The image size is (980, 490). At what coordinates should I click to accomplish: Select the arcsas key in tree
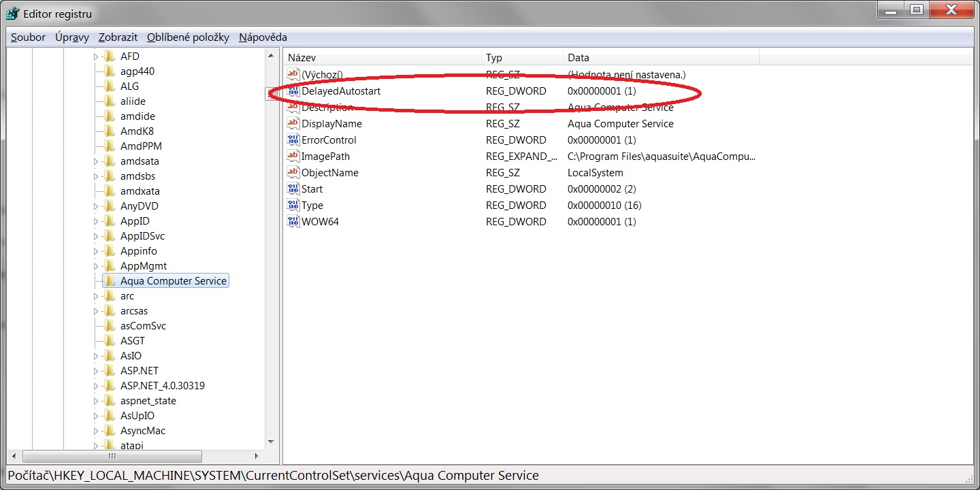point(134,311)
